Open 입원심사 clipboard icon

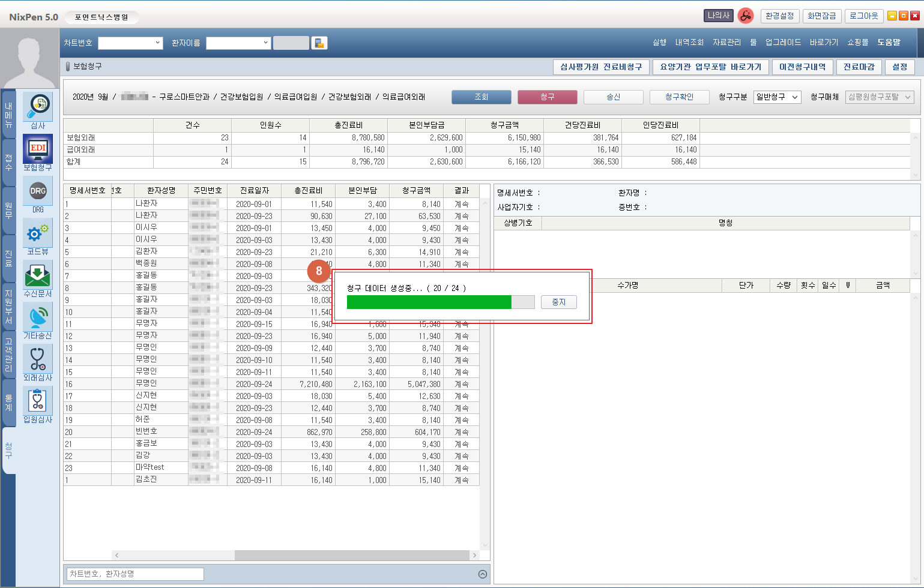(38, 401)
